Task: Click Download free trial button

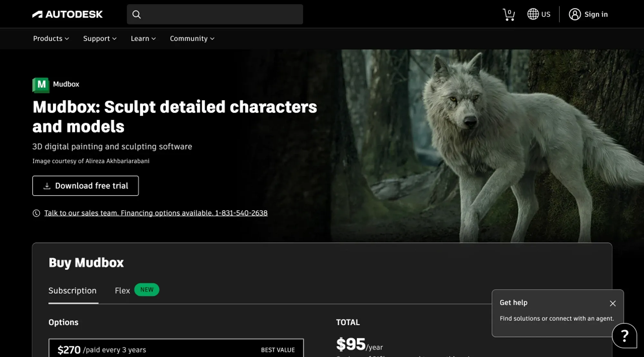Action: click(x=85, y=186)
